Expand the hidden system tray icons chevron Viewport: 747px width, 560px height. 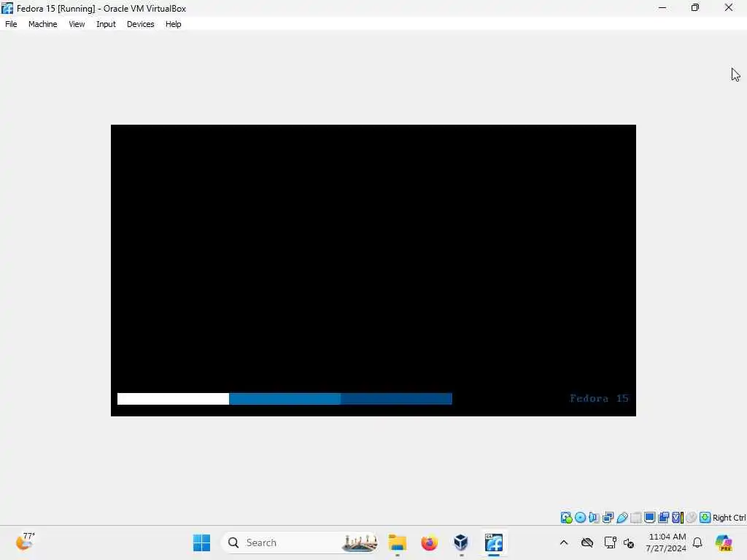coord(564,542)
